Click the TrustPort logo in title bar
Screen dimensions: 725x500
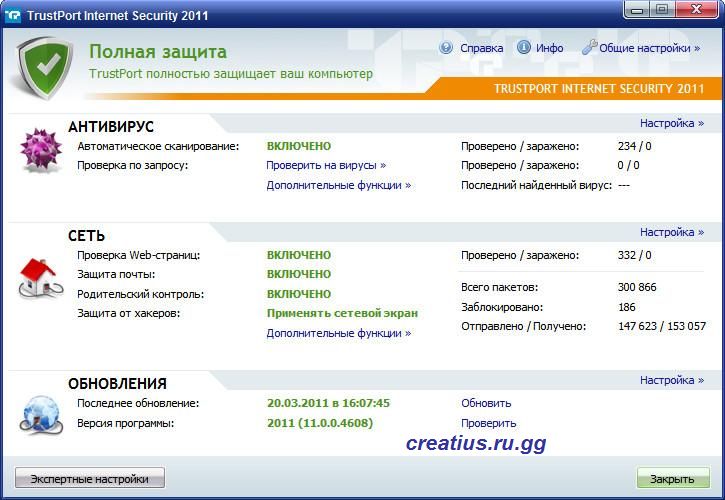point(12,15)
